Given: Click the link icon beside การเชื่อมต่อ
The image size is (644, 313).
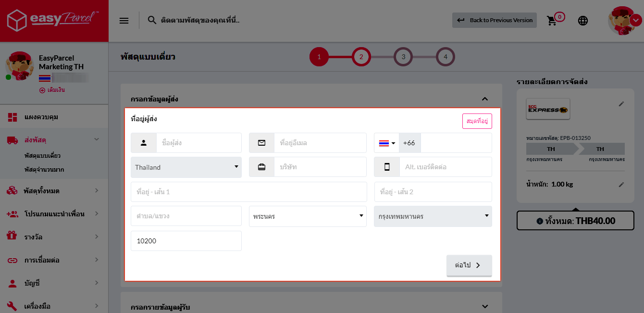Looking at the screenshot, I should coord(12,260).
